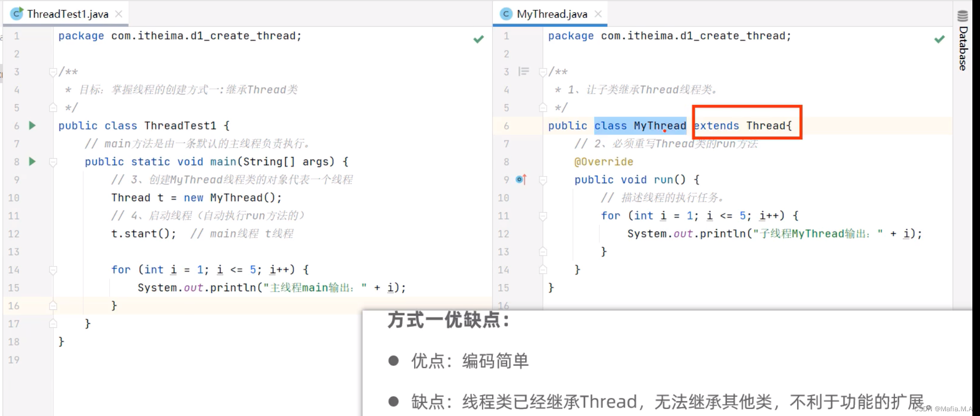Collapse main method fold in ThreadTest1
The height and width of the screenshot is (416, 980).
pyautogui.click(x=53, y=162)
